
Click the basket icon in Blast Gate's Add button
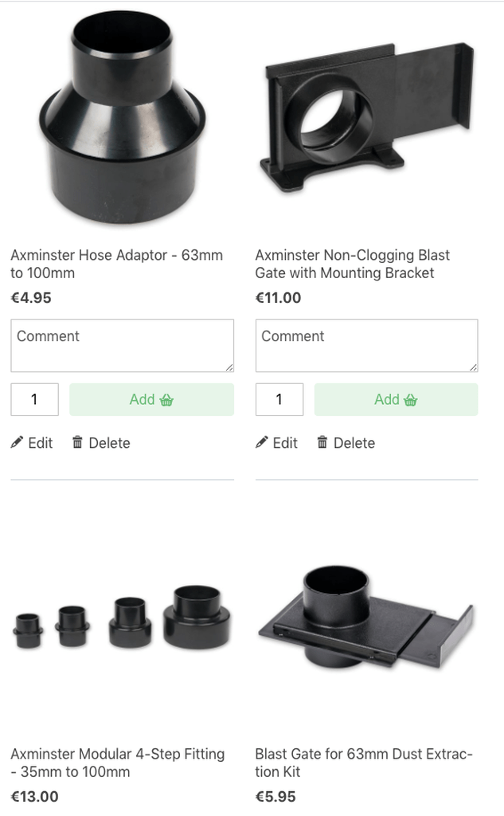[411, 400]
